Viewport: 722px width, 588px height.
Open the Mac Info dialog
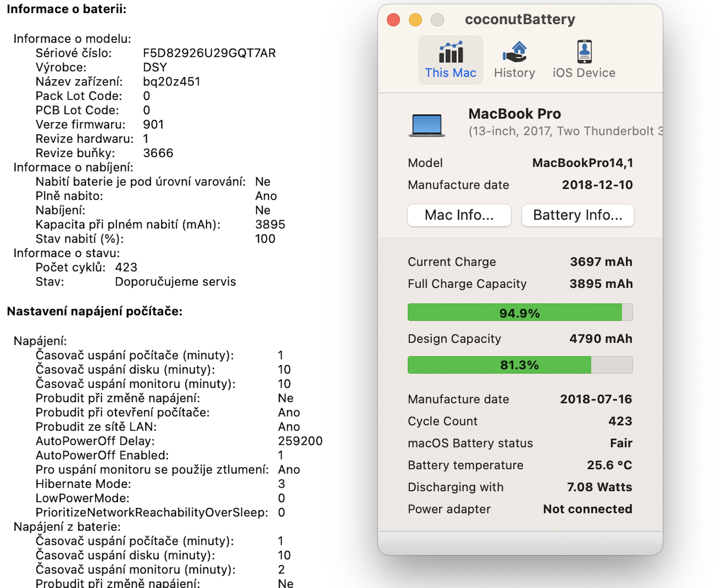coord(459,215)
